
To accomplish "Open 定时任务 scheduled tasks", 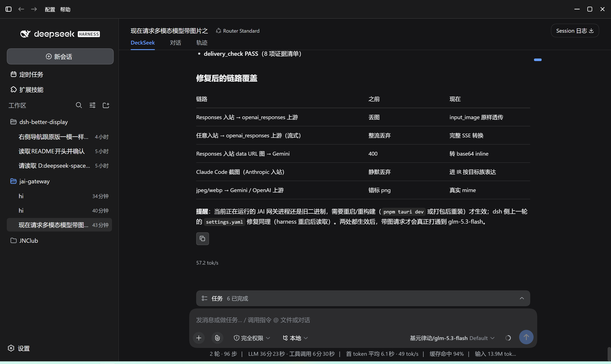I will [x=27, y=74].
